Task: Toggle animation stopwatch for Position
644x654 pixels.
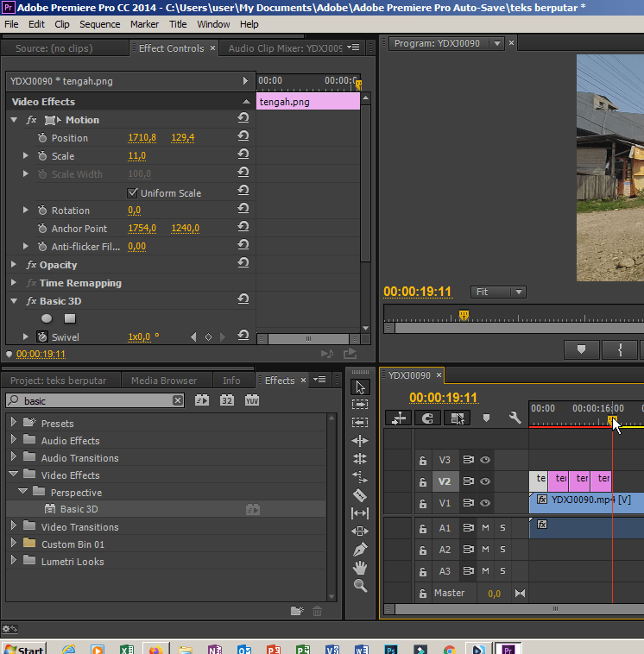Action: pos(42,138)
